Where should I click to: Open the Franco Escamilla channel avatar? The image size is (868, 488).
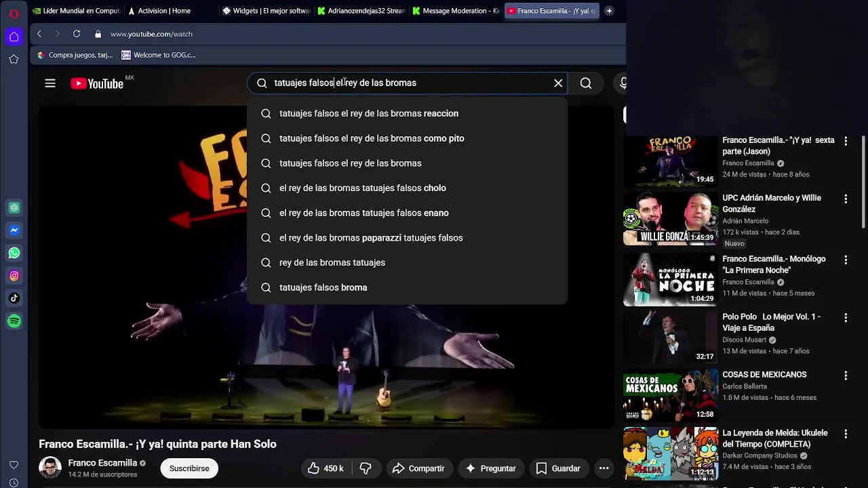point(50,468)
